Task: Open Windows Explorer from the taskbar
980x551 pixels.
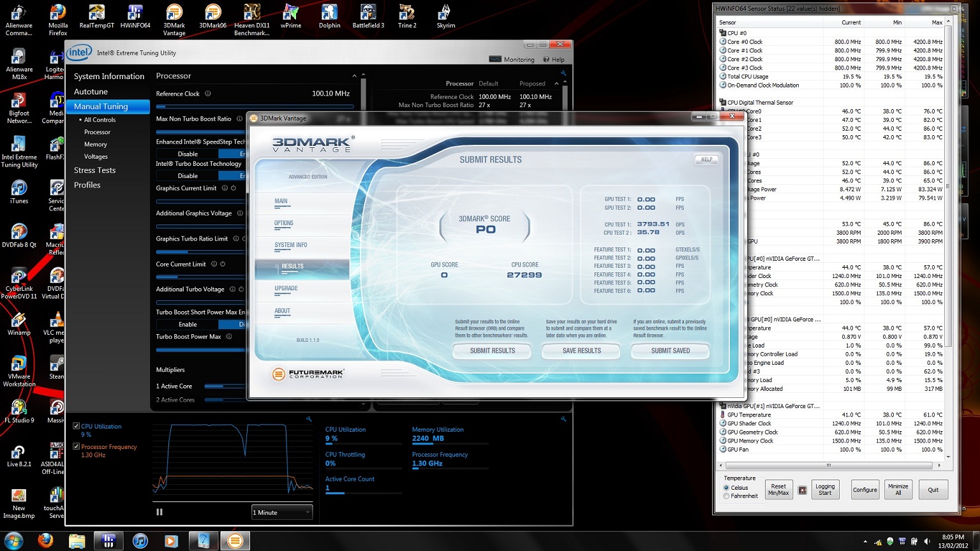Action: tap(77, 541)
